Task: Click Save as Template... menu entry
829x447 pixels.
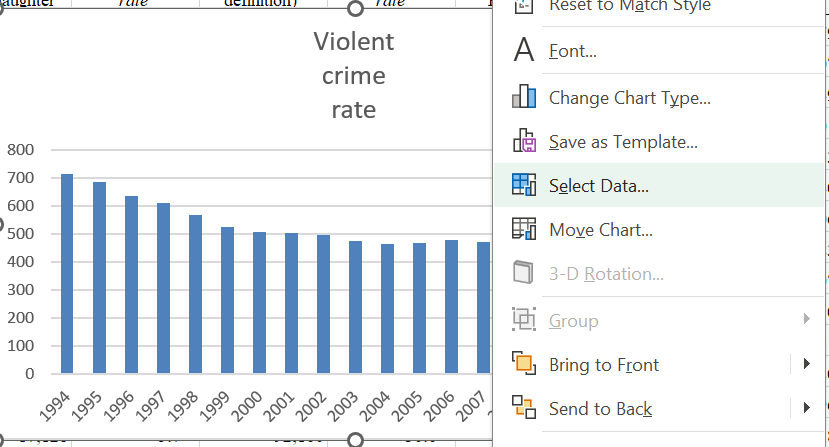Action: pyautogui.click(x=623, y=142)
